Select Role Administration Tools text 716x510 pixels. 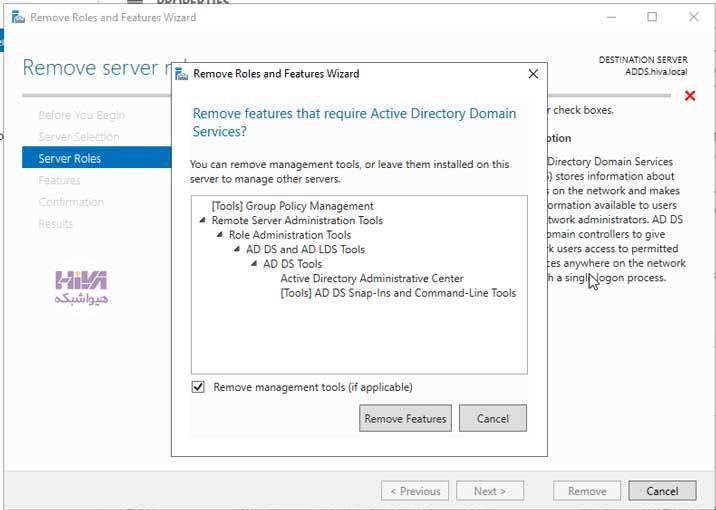click(x=290, y=235)
